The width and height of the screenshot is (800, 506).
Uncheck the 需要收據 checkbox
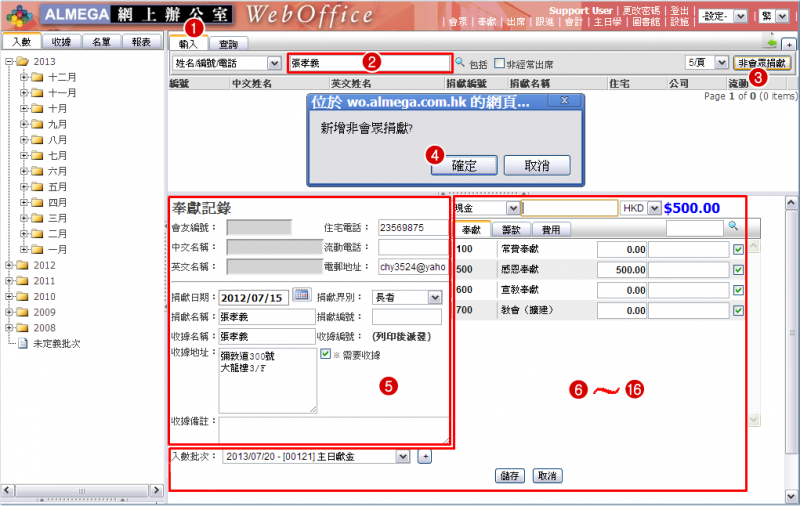pos(326,354)
